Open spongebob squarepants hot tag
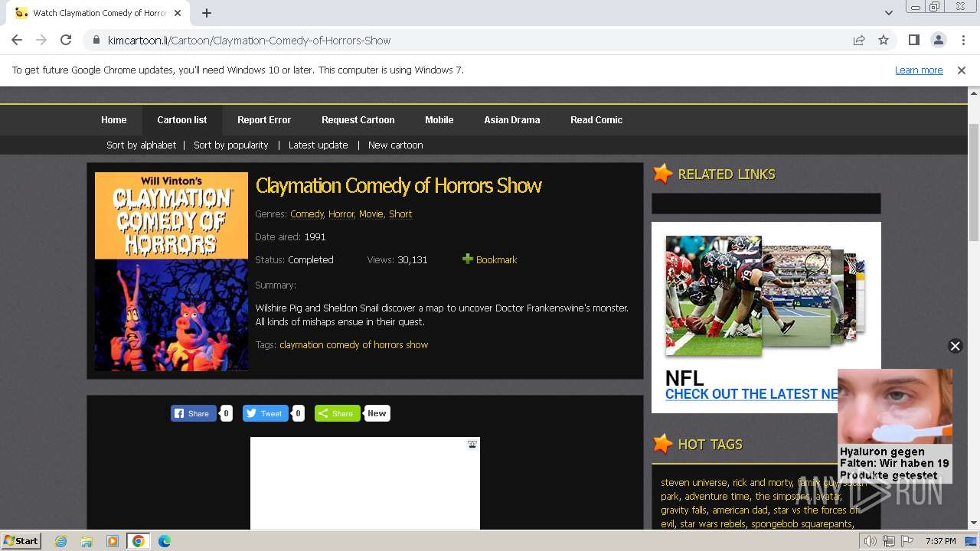 pos(801,524)
